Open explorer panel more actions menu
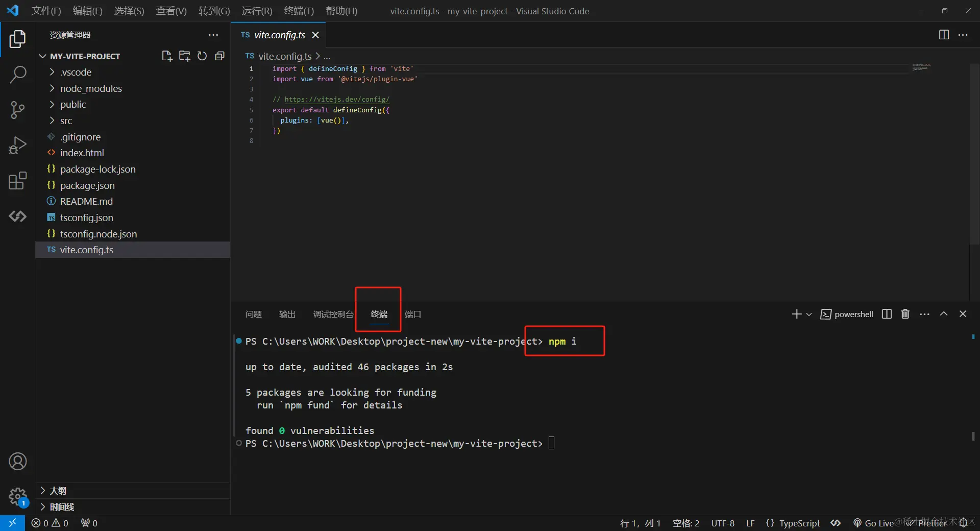This screenshot has width=980, height=531. tap(213, 35)
